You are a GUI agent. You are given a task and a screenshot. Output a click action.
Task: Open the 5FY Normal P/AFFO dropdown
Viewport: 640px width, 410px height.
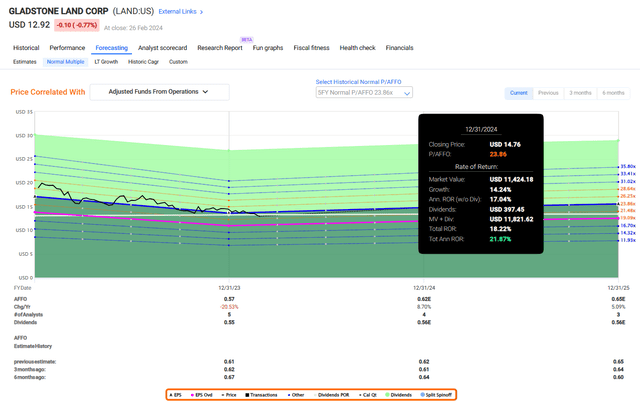point(364,93)
